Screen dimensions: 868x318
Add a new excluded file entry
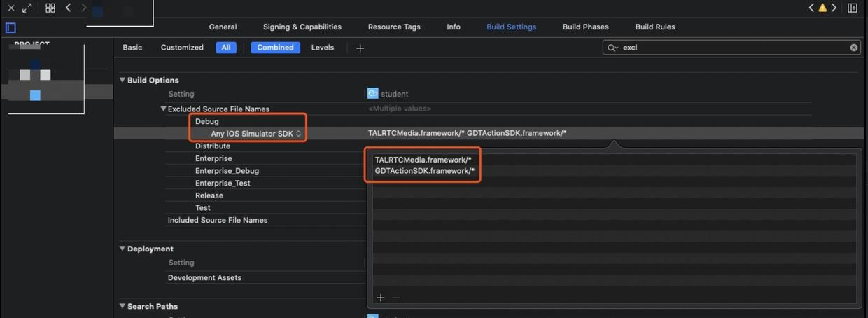(x=381, y=298)
